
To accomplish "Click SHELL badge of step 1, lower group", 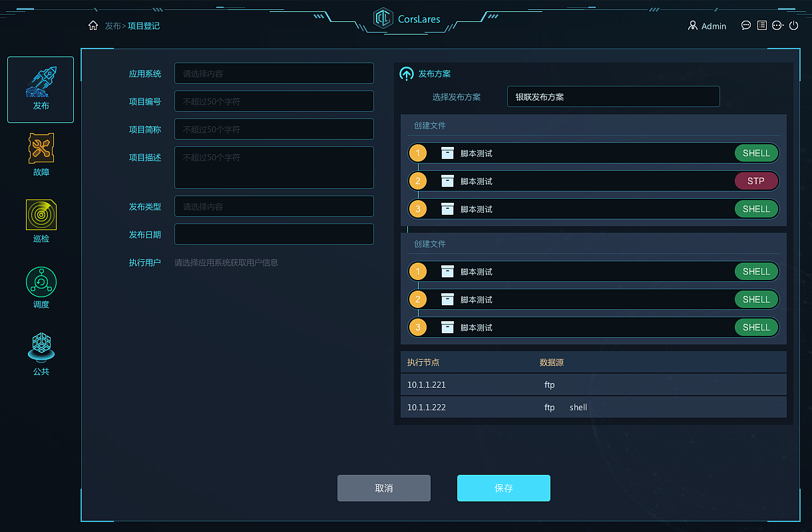I will pos(756,271).
